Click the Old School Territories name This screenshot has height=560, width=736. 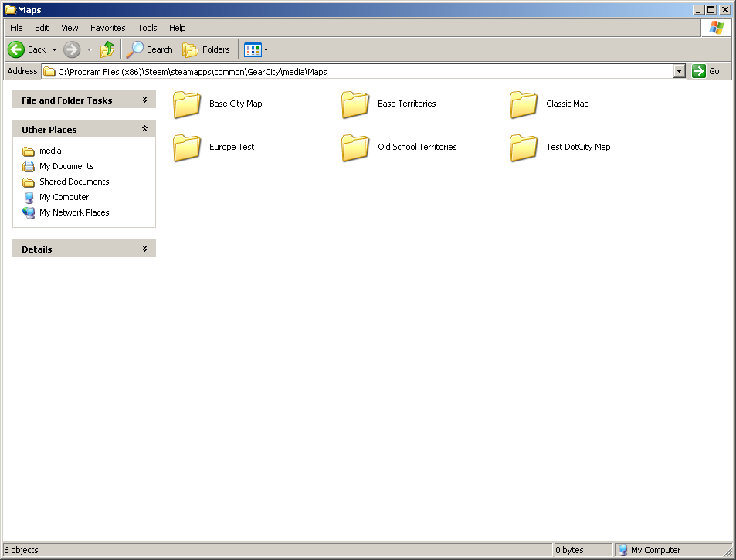point(417,147)
